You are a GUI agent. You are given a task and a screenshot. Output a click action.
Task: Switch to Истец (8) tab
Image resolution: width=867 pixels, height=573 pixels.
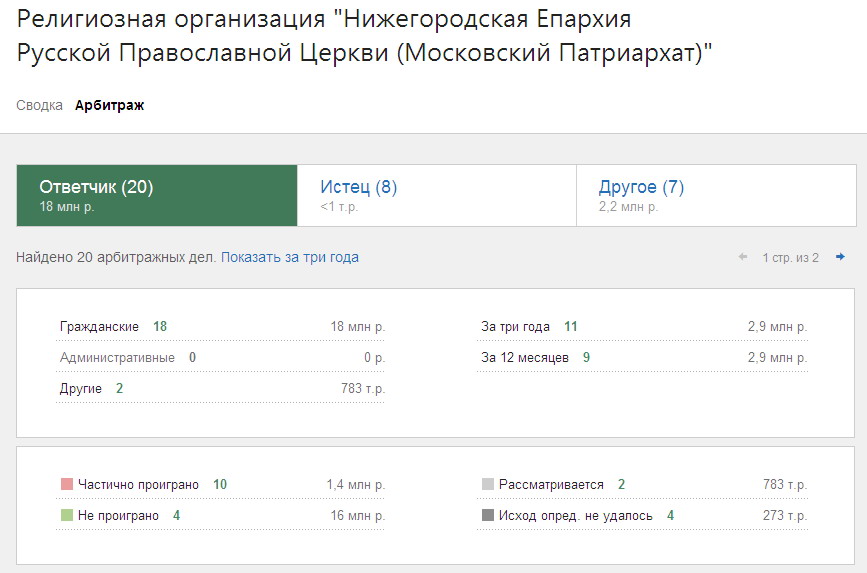pyautogui.click(x=437, y=195)
